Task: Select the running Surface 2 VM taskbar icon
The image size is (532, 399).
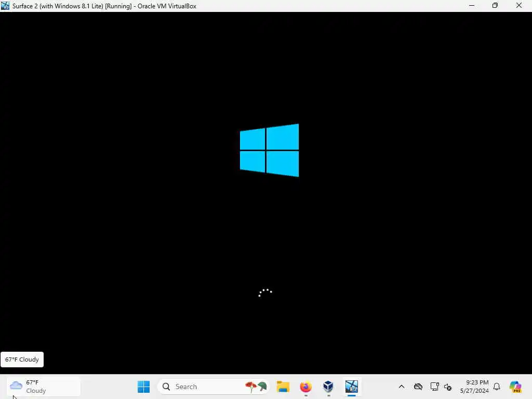Action: [x=352, y=387]
